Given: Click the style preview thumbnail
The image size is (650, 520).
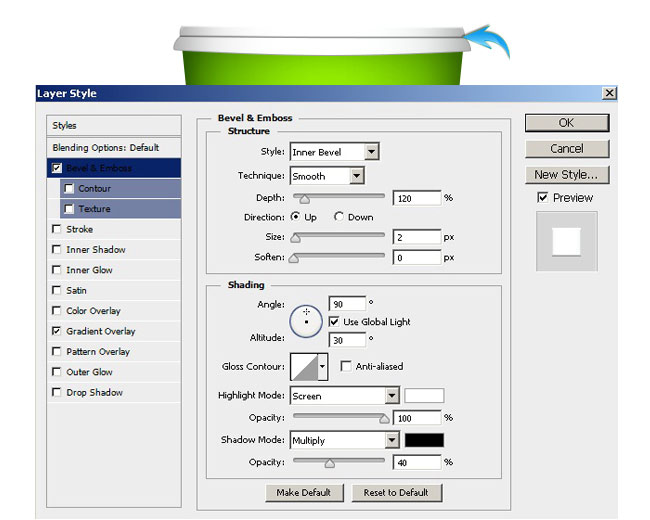Looking at the screenshot, I should [x=567, y=241].
